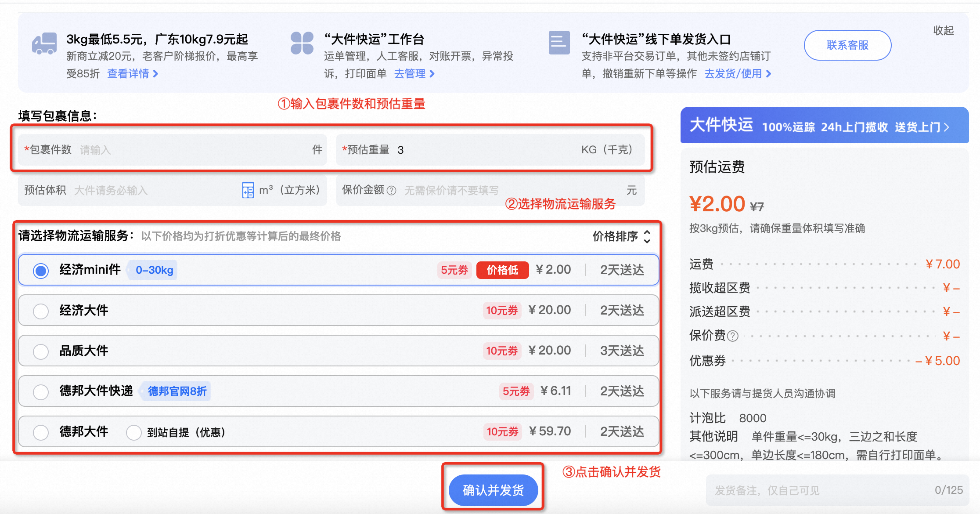Image resolution: width=980 pixels, height=514 pixels.
Task: Follow the 去发货/使用 link
Action: pos(738,73)
